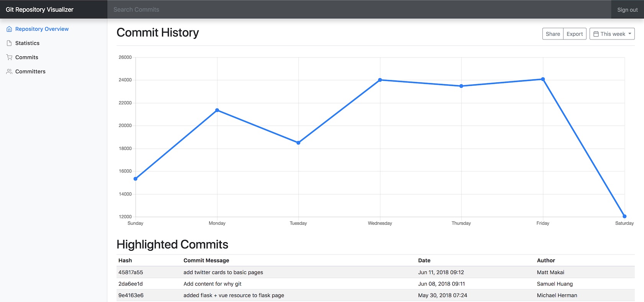Click author Michael Herman
This screenshot has width=644, height=302.
click(x=557, y=295)
